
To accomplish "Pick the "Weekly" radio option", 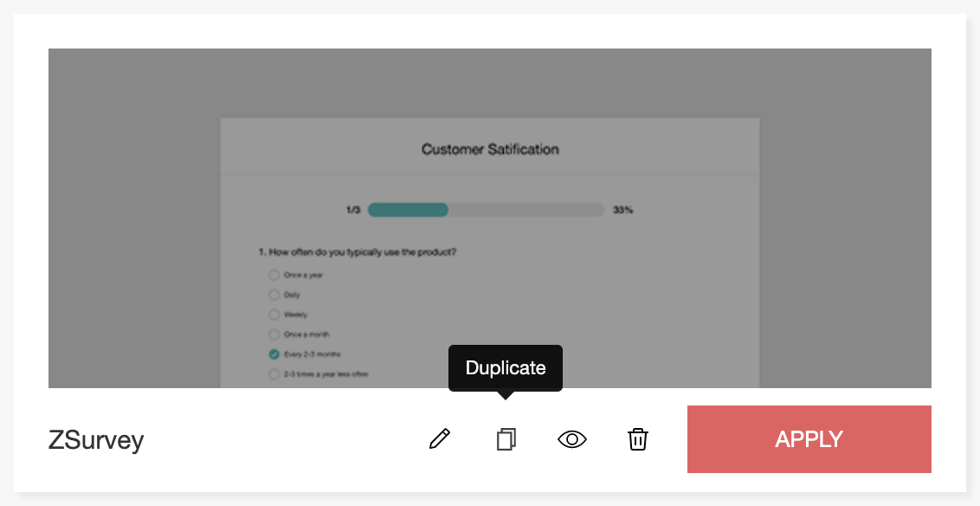I will tap(274, 315).
